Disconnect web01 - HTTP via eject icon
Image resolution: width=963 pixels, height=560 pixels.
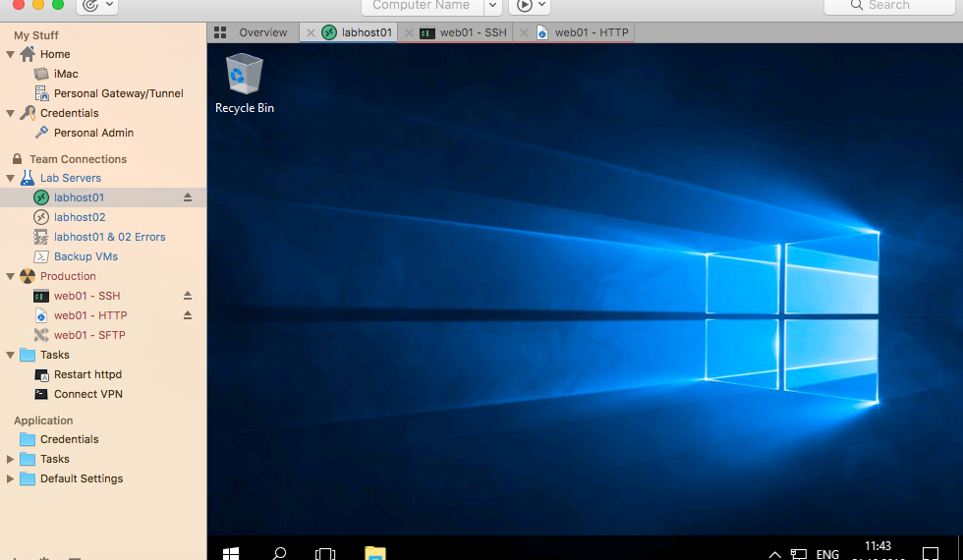point(188,315)
